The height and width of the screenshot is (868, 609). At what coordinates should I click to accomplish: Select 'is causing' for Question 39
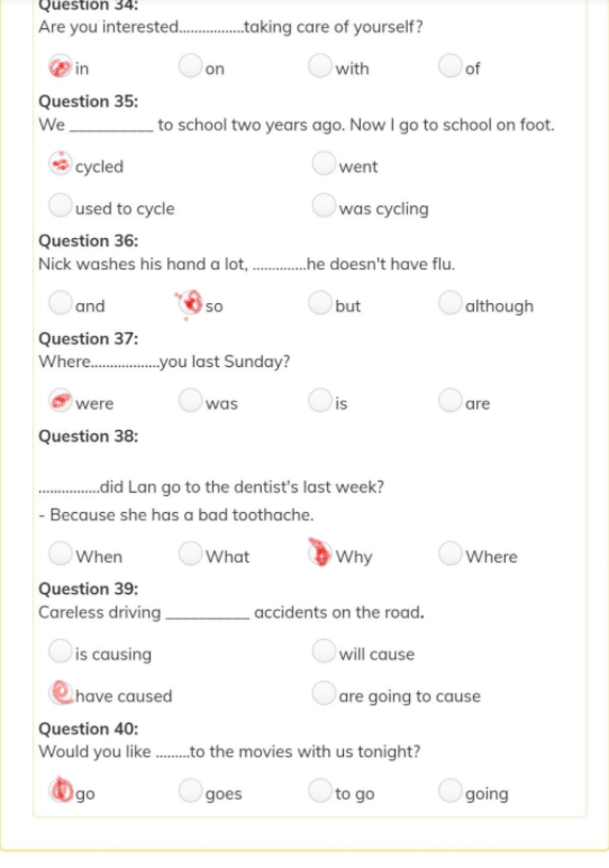pos(60,651)
